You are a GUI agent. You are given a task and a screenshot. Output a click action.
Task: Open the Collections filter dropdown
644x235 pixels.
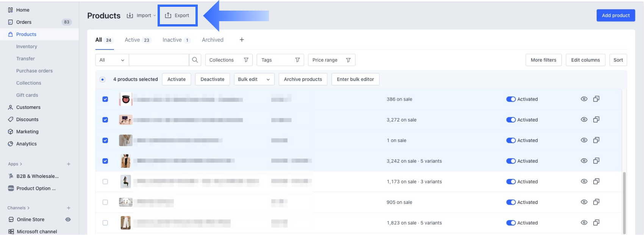[229, 60]
